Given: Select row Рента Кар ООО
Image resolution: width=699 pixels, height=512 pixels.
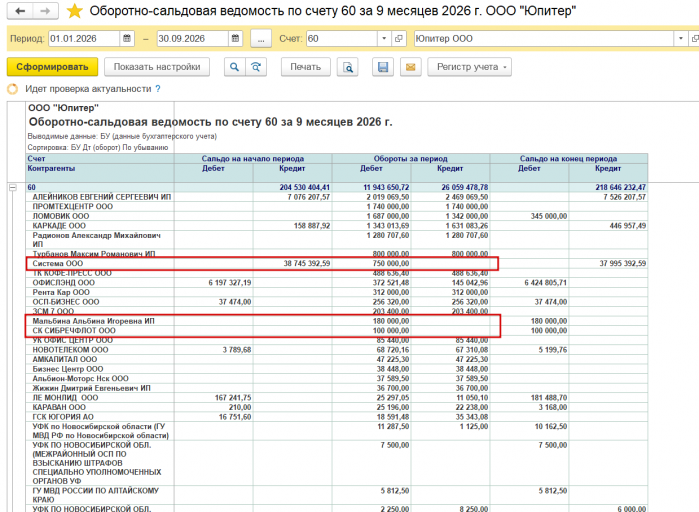Looking at the screenshot, I should tap(61, 292).
